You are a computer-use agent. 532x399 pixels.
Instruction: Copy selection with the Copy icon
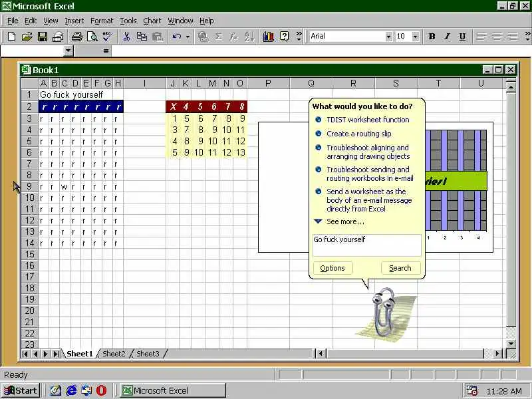(x=142, y=37)
